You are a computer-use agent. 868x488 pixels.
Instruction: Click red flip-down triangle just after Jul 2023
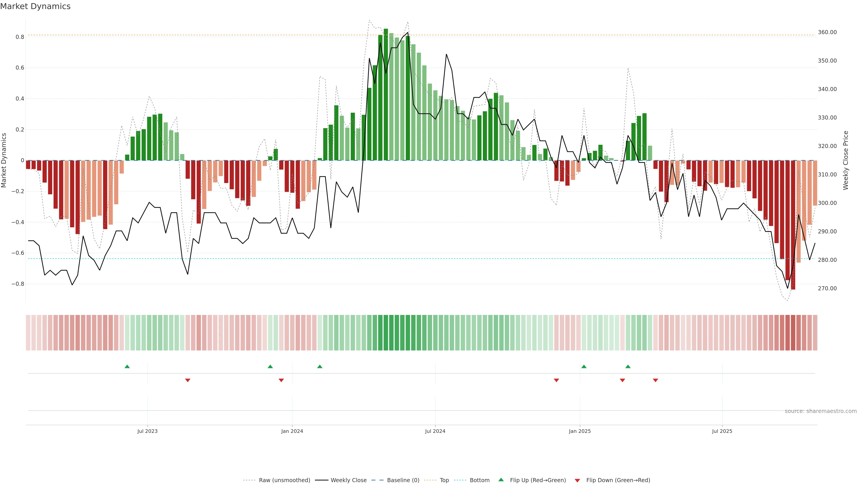coord(188,380)
